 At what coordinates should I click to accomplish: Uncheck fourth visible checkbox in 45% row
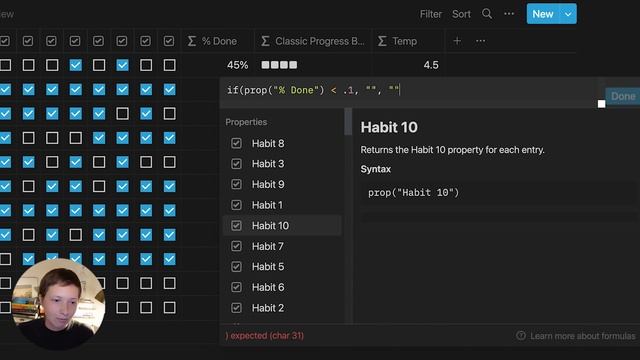point(76,65)
